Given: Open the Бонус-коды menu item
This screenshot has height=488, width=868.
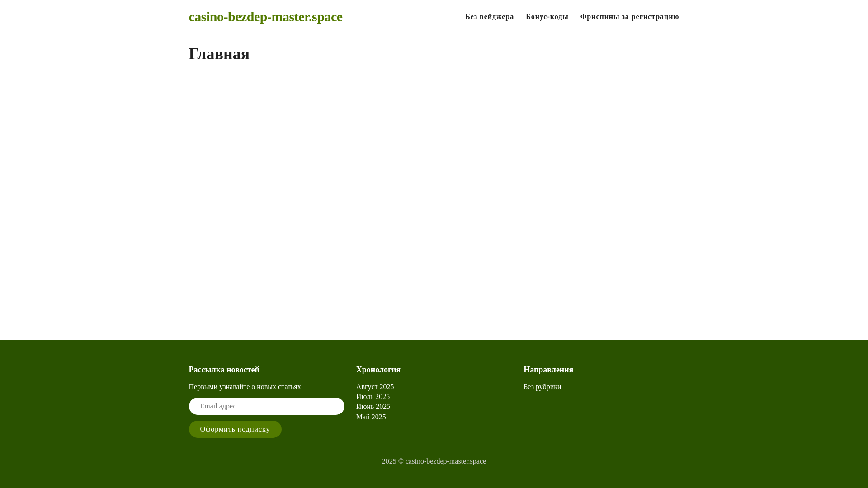Looking at the screenshot, I should (547, 17).
